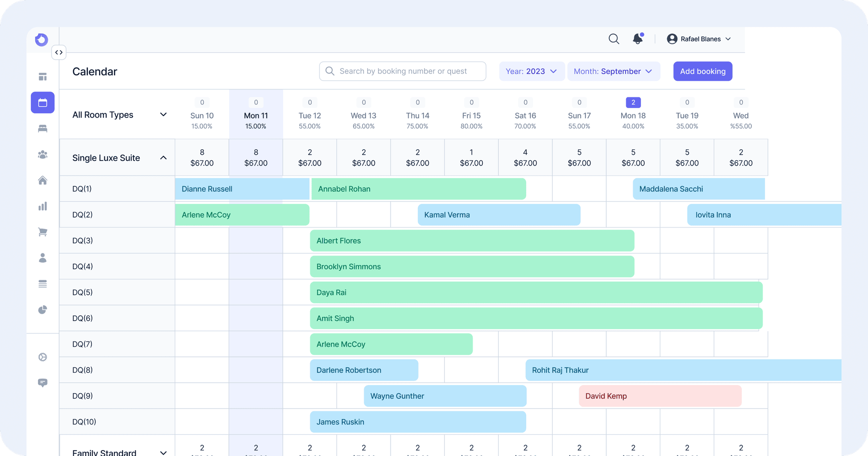Image resolution: width=868 pixels, height=456 pixels.
Task: Open Amit Singh booking
Action: [536, 318]
